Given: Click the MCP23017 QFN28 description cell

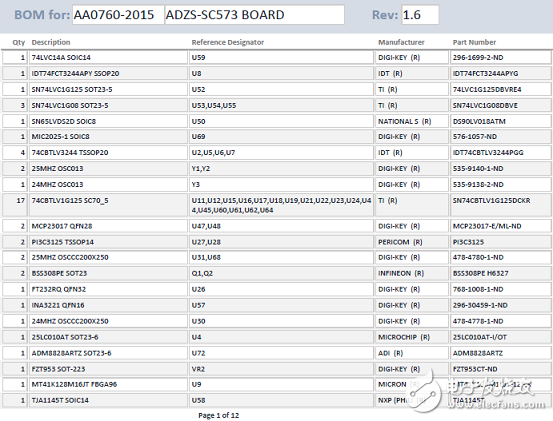Looking at the screenshot, I should tap(108, 226).
